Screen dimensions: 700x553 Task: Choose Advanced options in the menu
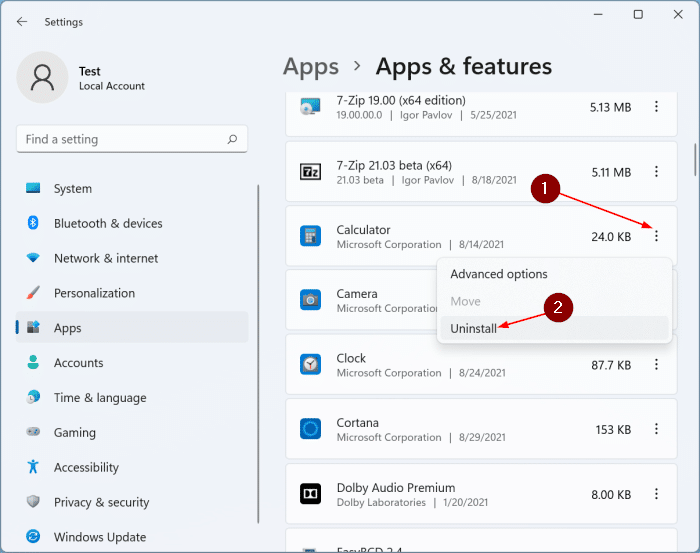498,274
